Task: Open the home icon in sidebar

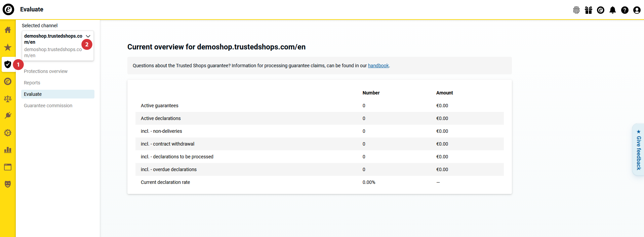Action: pos(8,30)
